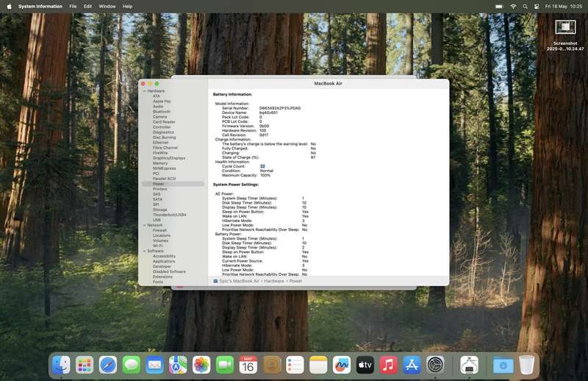Select Graphics/Displays in sidebar

click(x=169, y=158)
